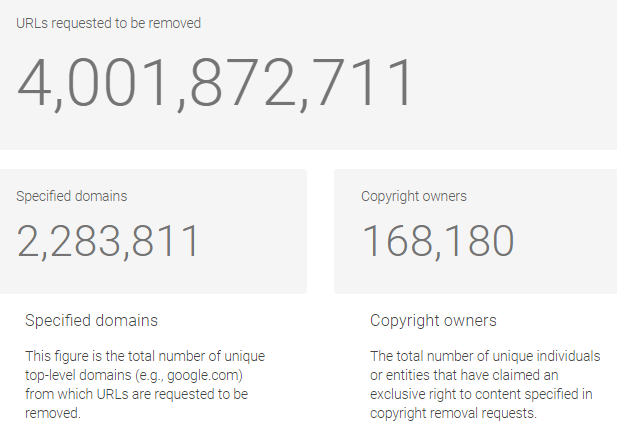The height and width of the screenshot is (437, 617).
Task: Click the 'URLs requested to be removed' card background
Action: 308,75
